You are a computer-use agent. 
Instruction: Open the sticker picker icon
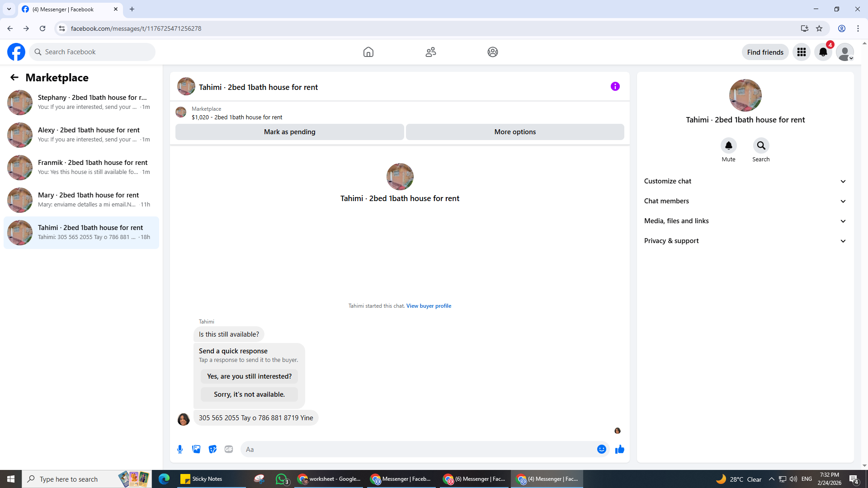pyautogui.click(x=212, y=449)
